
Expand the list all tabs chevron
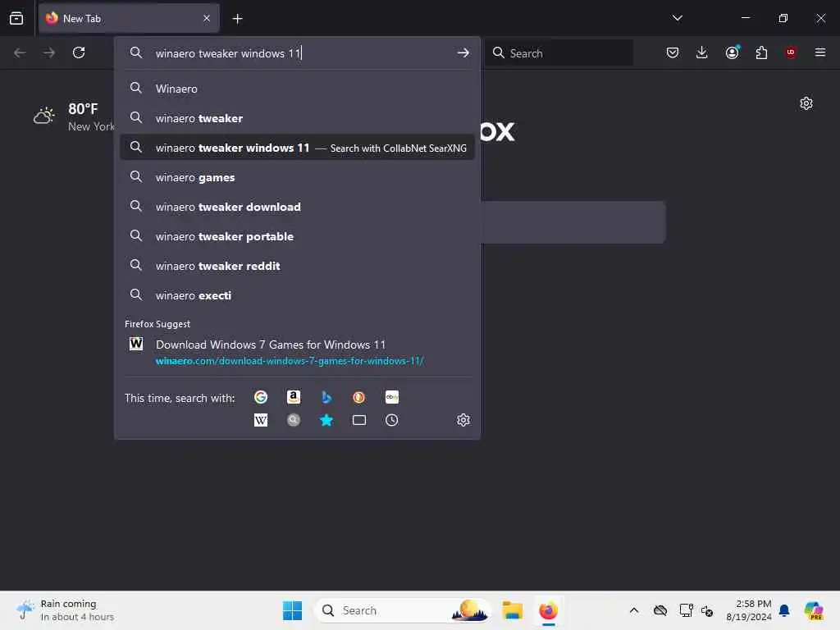tap(677, 18)
